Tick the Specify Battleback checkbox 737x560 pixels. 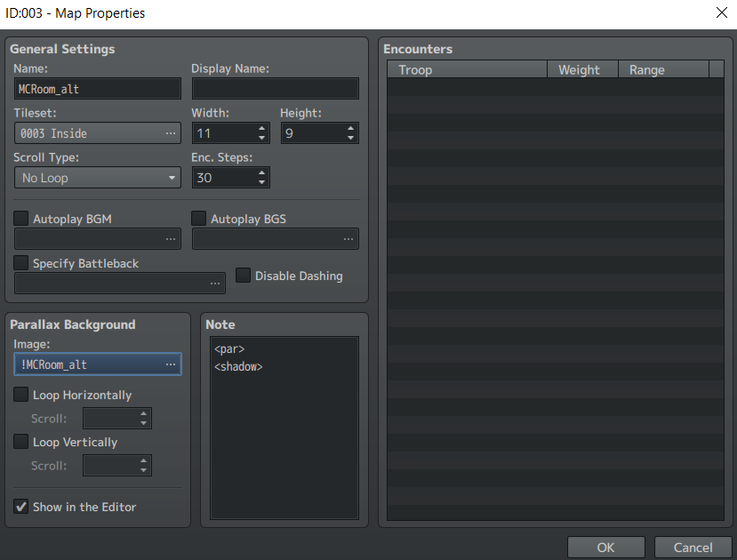20,262
